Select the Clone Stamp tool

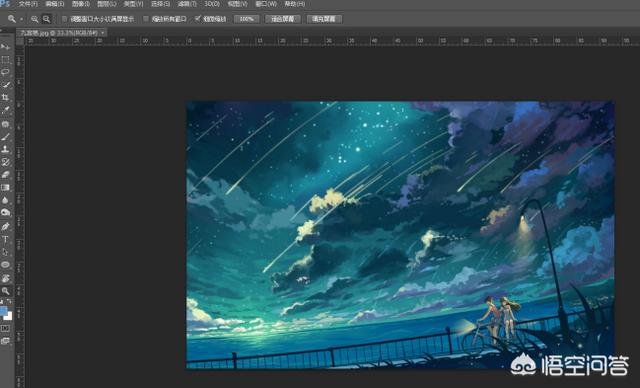5,149
